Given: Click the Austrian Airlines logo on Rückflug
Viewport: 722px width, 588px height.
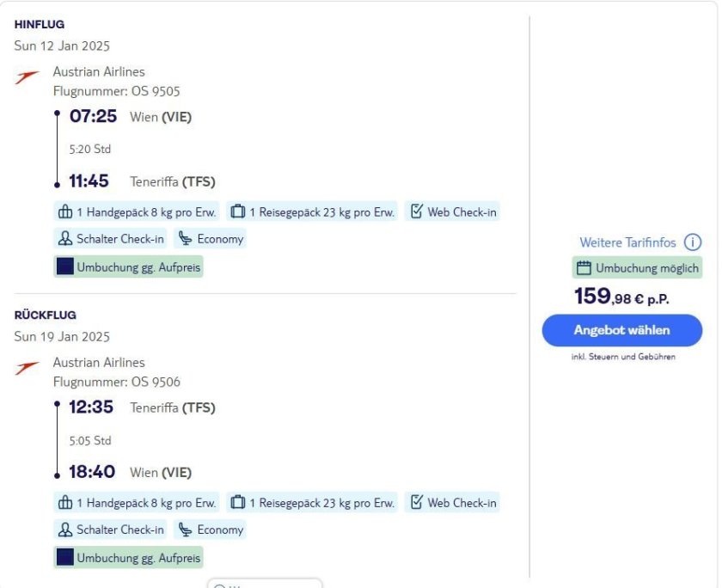Looking at the screenshot, I should point(27,369).
